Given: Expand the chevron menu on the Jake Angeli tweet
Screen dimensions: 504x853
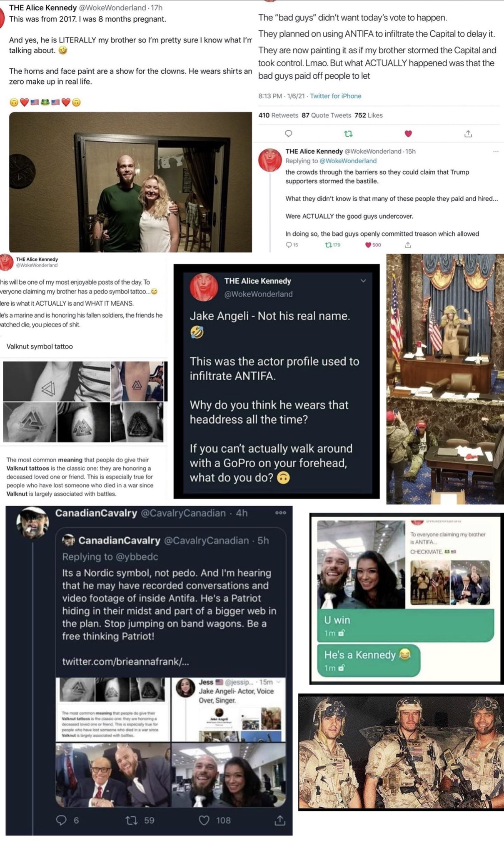Looking at the screenshot, I should click(363, 281).
